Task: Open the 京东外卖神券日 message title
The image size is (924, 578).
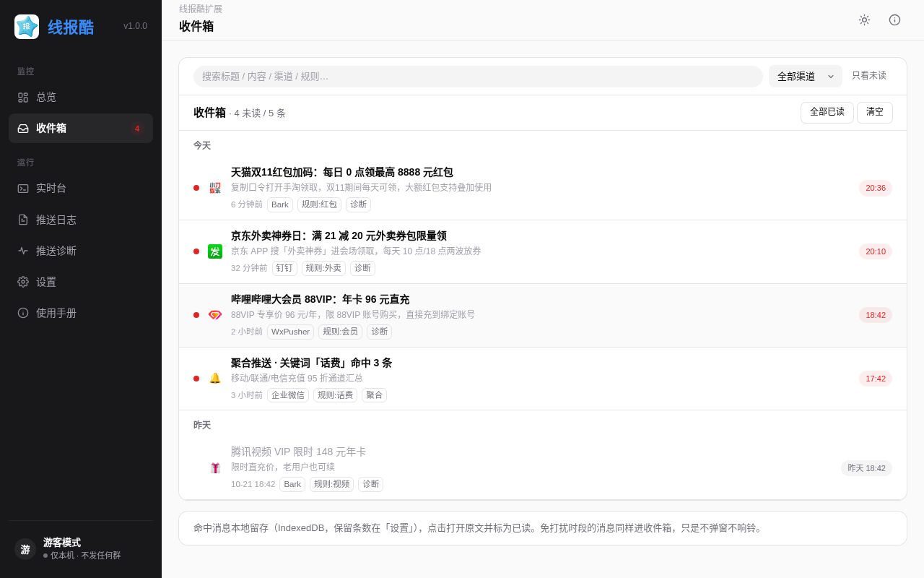Action: [x=339, y=236]
